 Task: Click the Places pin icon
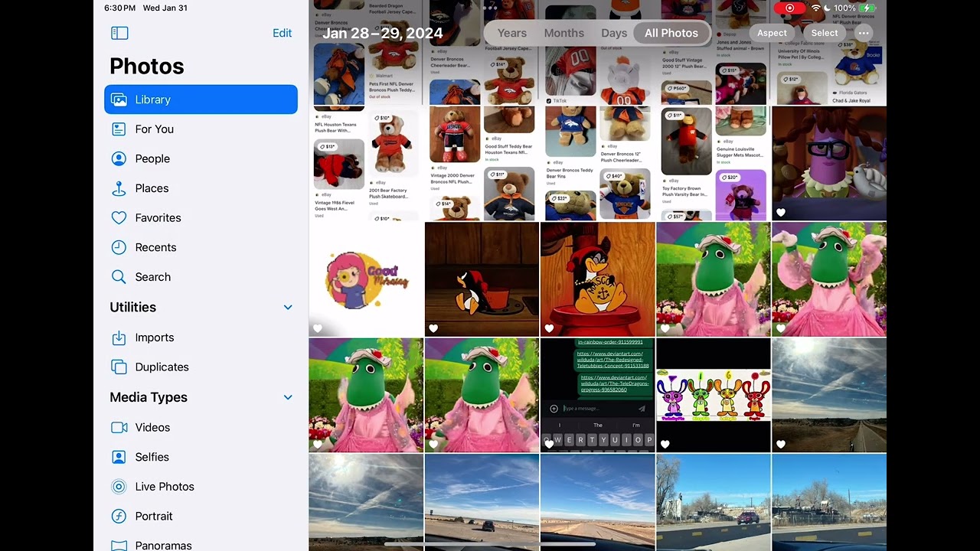(119, 188)
